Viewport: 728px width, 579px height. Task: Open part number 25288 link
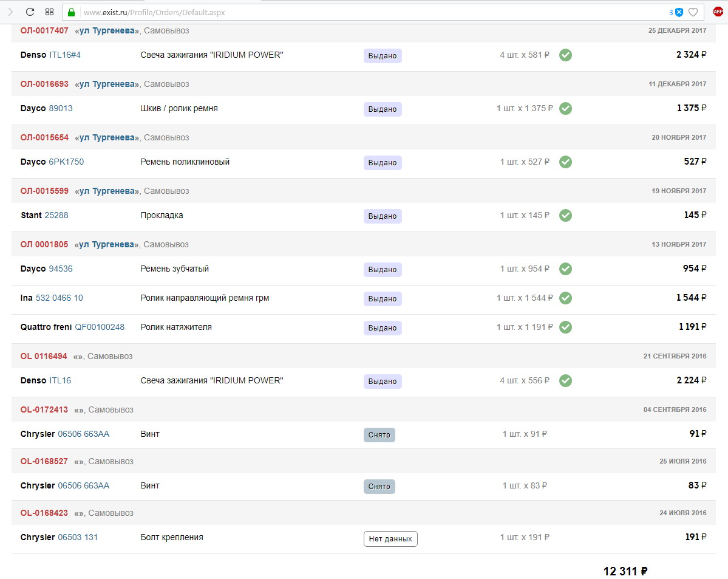(56, 215)
